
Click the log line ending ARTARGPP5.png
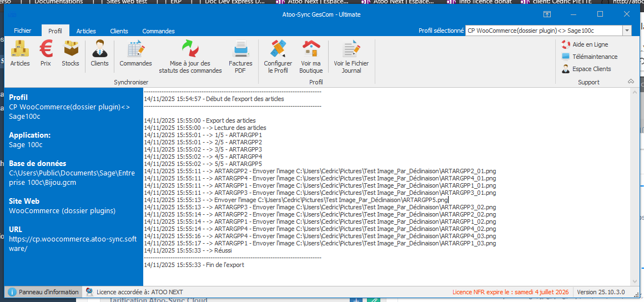(296, 200)
